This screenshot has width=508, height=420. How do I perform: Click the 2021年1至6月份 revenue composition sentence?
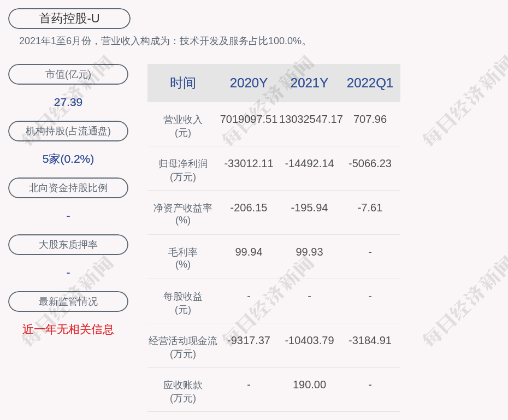pos(163,41)
